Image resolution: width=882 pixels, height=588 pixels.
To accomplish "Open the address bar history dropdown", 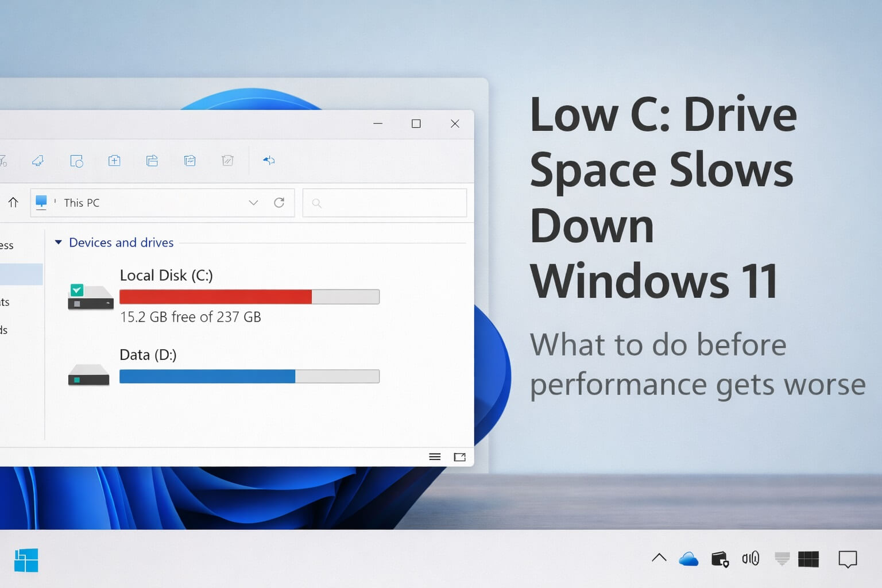I will pos(253,203).
